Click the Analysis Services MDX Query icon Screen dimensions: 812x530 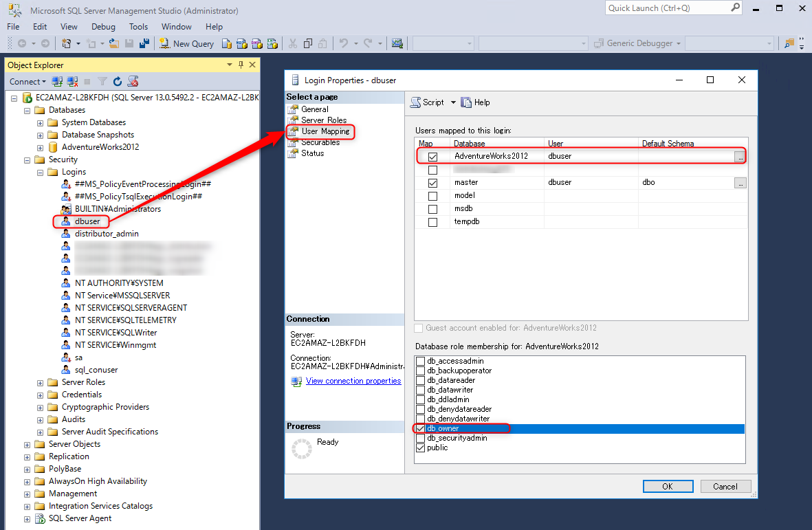(242, 43)
